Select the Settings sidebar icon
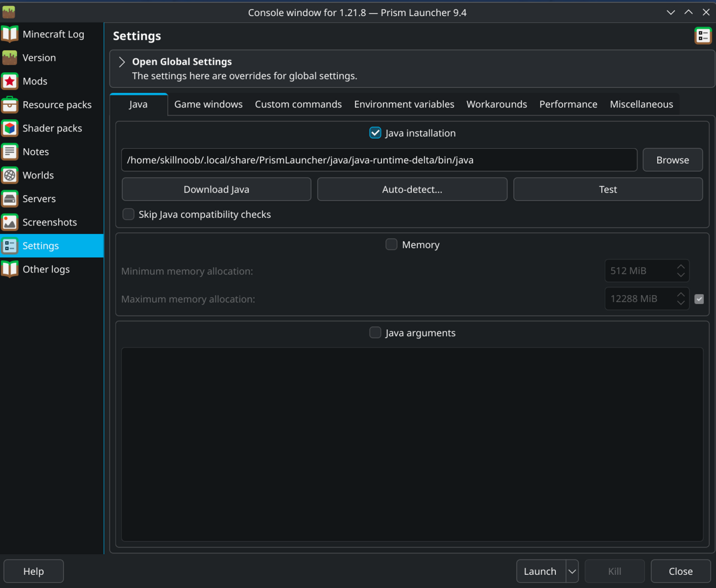Image resolution: width=716 pixels, height=588 pixels. [x=10, y=246]
